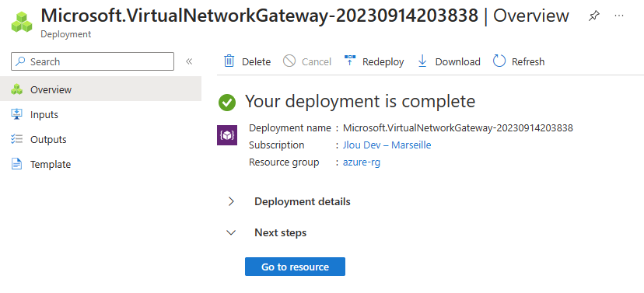
Task: Click the magnifier icon in Search box
Action: [20, 61]
